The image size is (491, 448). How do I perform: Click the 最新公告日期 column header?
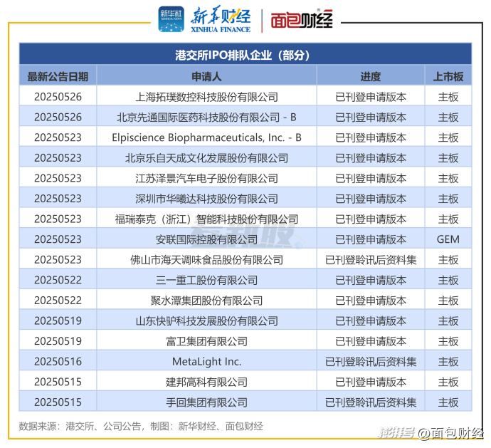pos(58,76)
